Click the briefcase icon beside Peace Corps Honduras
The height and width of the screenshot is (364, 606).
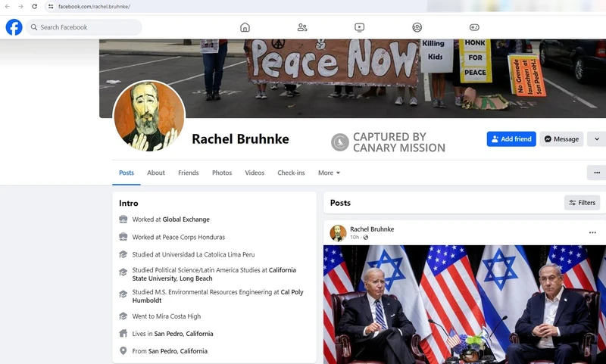[123, 237]
